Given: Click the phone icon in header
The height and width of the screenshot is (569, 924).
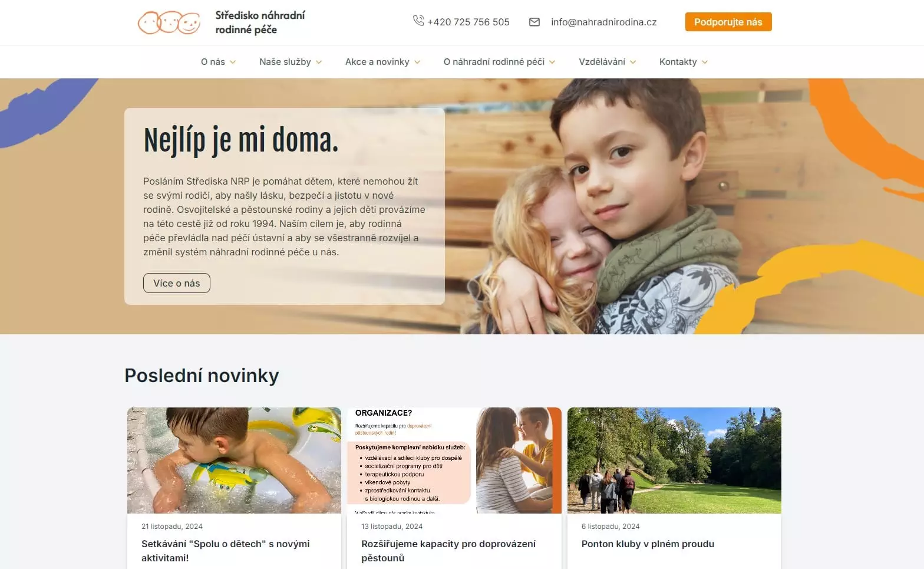Looking at the screenshot, I should point(418,21).
